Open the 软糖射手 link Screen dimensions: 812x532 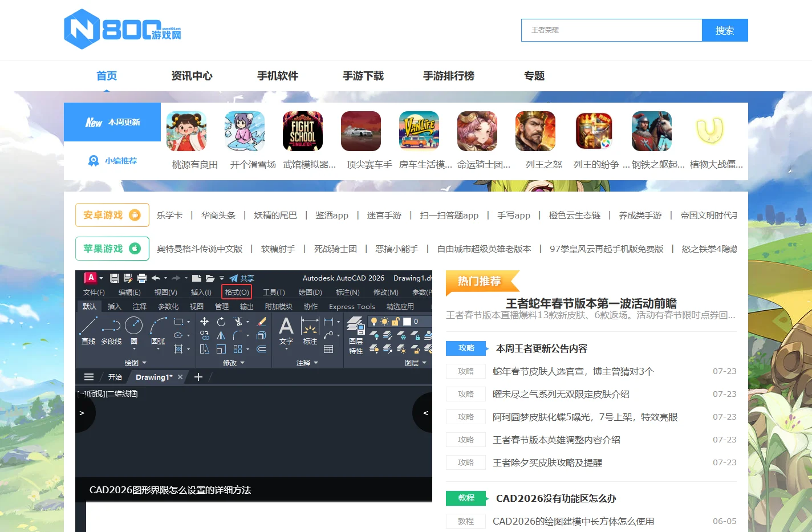click(x=278, y=249)
